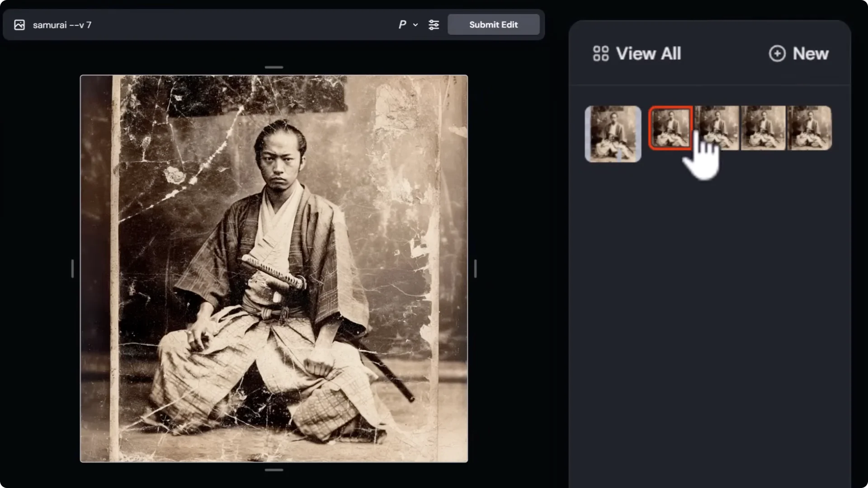Screen dimensions: 868x488
Task: Select the first thumbnail in the sidebar
Action: (x=613, y=134)
